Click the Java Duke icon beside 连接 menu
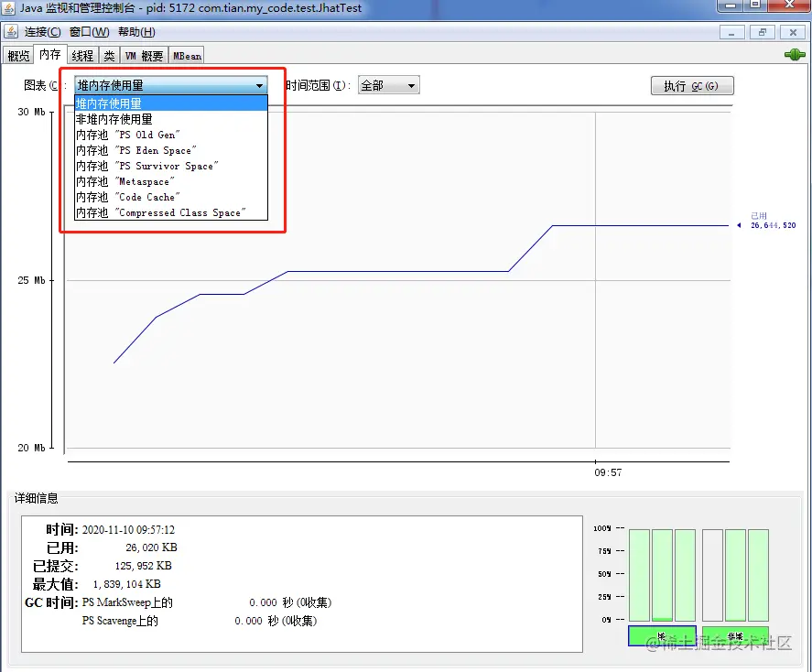Screen dimensions: 812x672 11,30
